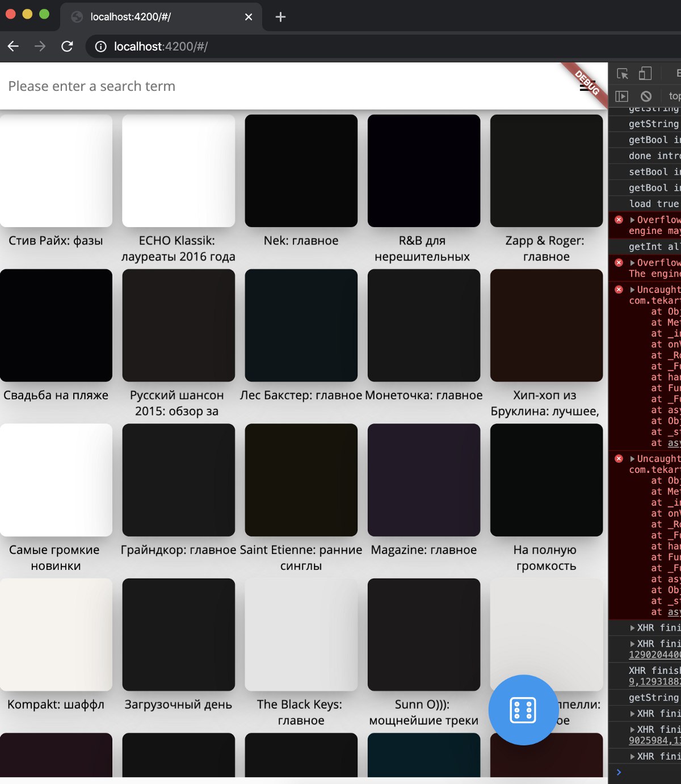The width and height of the screenshot is (681, 784).
Task: Expand the XHR entry right after the second Uncaught stack trace
Action: tap(632, 628)
